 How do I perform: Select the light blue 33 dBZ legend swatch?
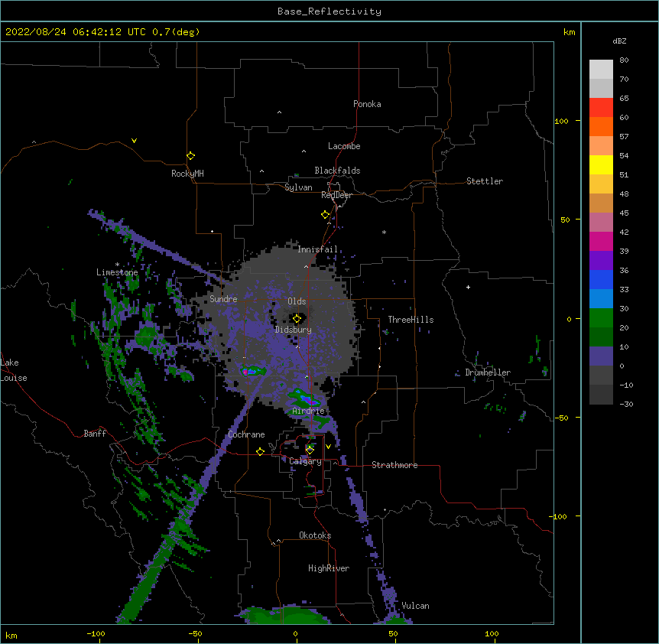point(601,299)
